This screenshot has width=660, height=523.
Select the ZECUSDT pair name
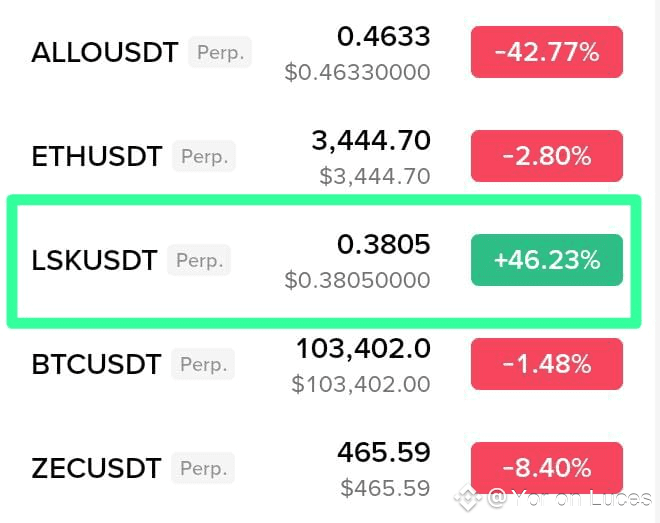click(96, 468)
